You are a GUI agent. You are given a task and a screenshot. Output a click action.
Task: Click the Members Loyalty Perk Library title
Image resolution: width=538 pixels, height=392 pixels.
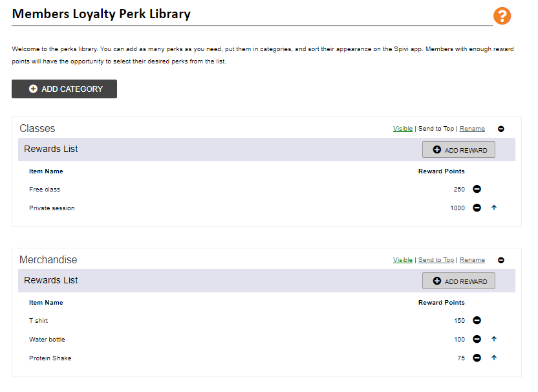click(x=102, y=14)
